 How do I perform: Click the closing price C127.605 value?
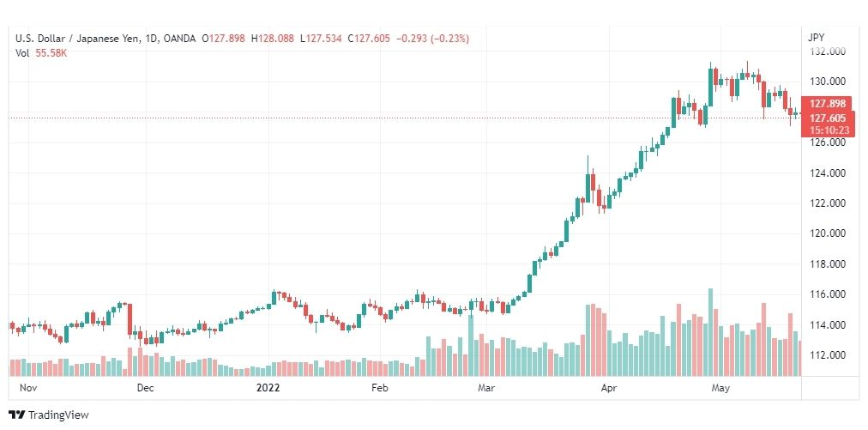369,39
